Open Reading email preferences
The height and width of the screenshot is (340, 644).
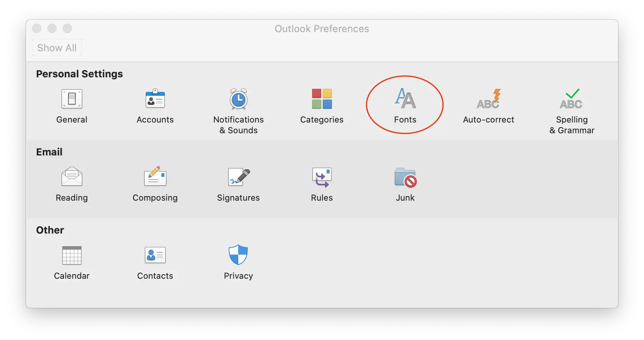pos(72,177)
